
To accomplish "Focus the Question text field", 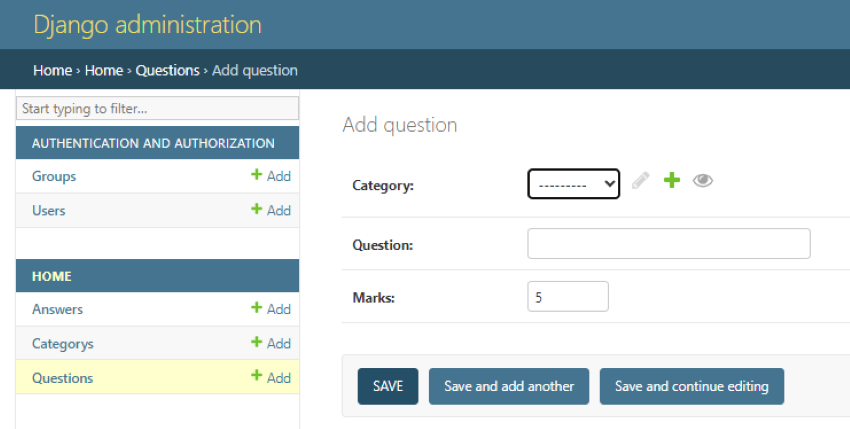I will pos(669,244).
